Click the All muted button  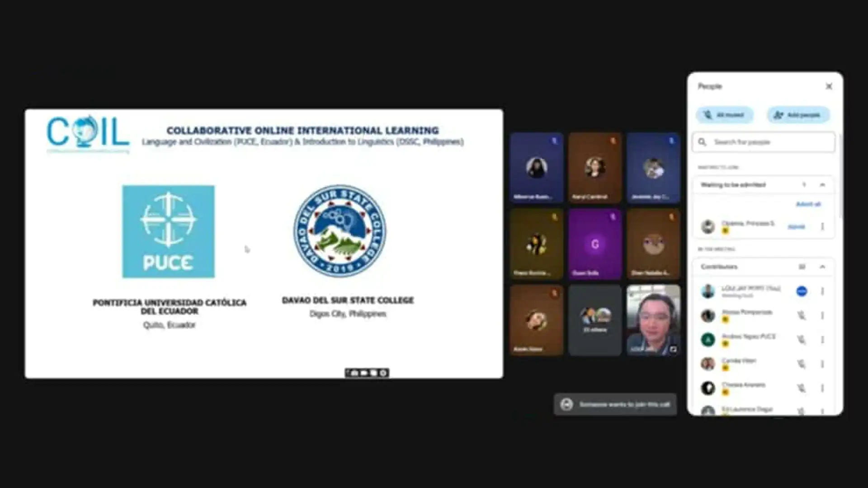pyautogui.click(x=725, y=115)
